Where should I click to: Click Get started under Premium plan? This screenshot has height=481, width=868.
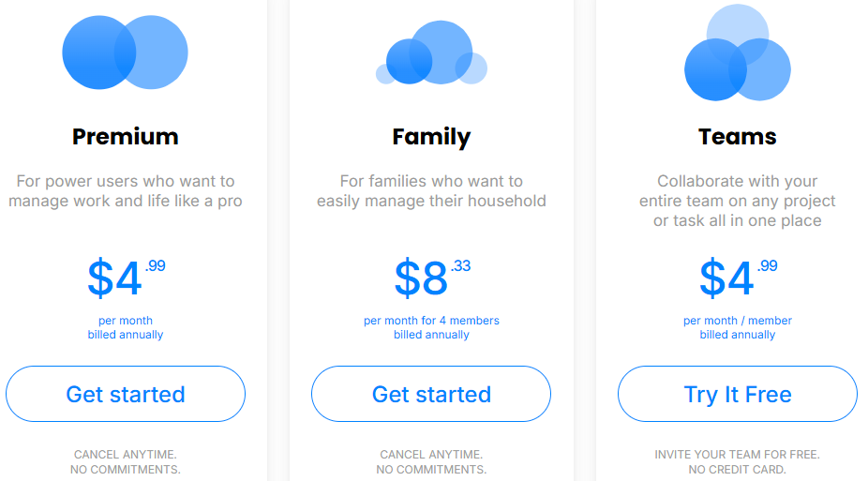[126, 394]
